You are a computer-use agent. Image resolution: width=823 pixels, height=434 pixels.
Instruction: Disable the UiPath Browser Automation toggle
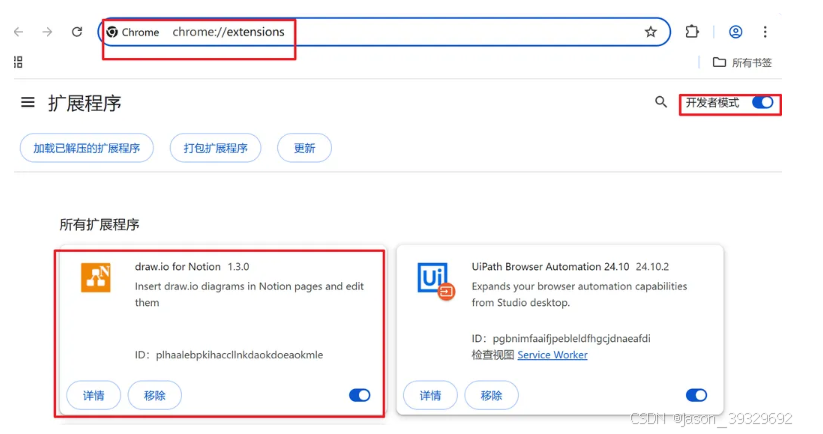(x=697, y=395)
